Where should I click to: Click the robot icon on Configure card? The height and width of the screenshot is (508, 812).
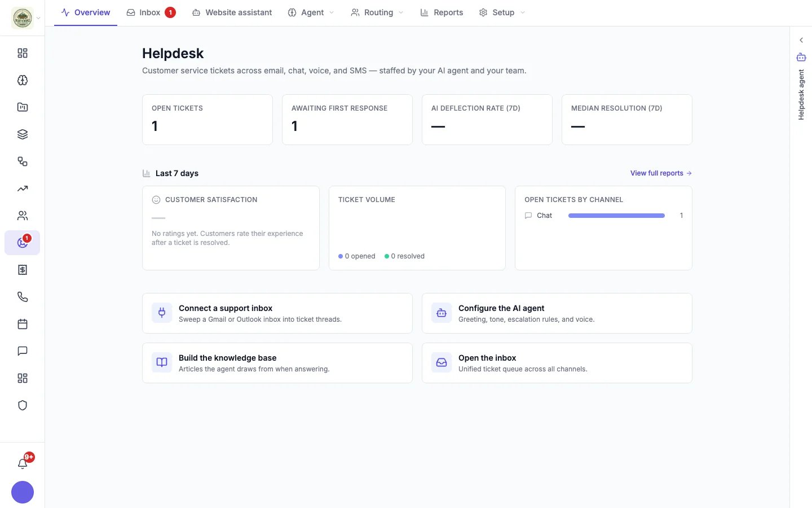click(442, 313)
